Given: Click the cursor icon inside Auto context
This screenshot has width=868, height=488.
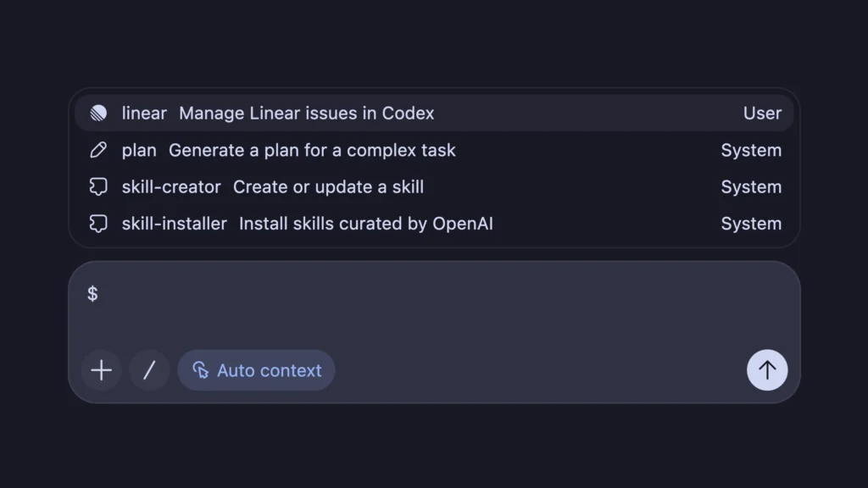Looking at the screenshot, I should (201, 369).
